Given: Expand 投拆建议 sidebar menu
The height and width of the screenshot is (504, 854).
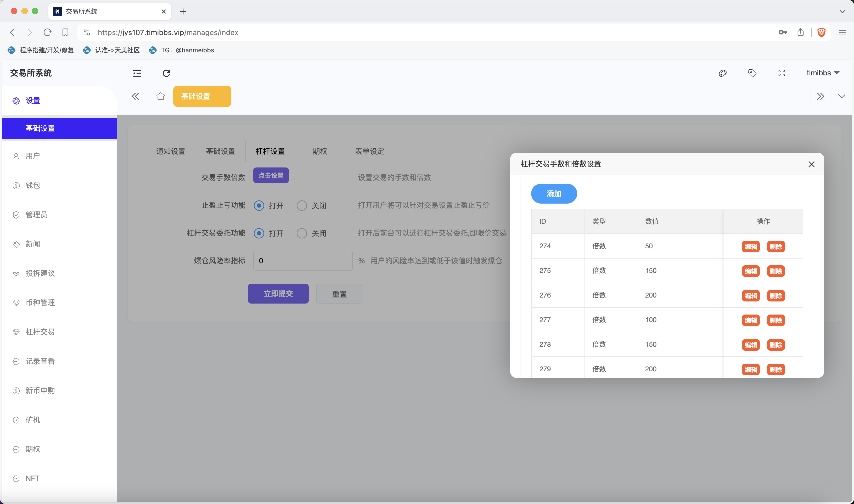Looking at the screenshot, I should pos(59,273).
